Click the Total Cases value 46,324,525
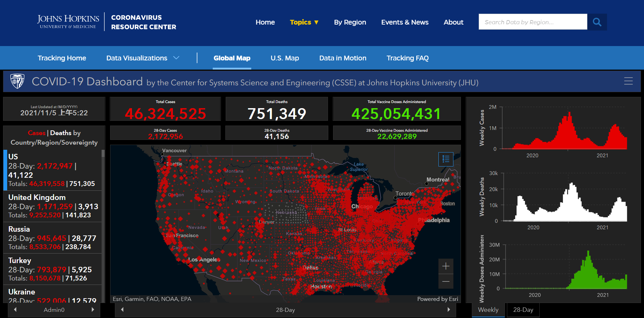 tap(165, 114)
